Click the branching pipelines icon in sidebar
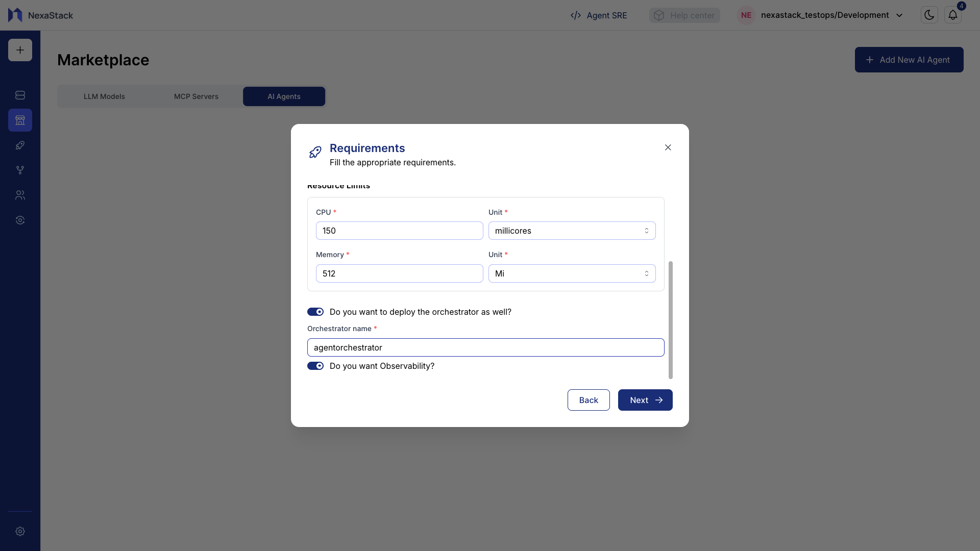The width and height of the screenshot is (980, 551). pyautogui.click(x=20, y=170)
